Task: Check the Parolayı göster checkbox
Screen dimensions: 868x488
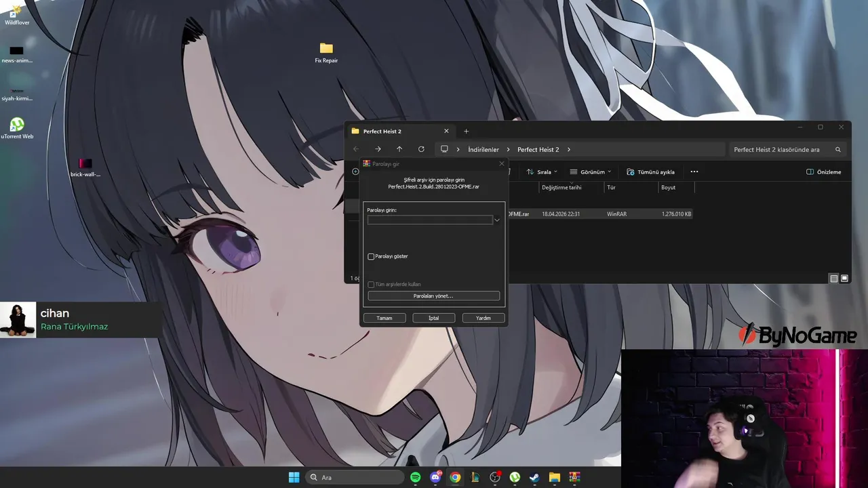Action: click(371, 257)
